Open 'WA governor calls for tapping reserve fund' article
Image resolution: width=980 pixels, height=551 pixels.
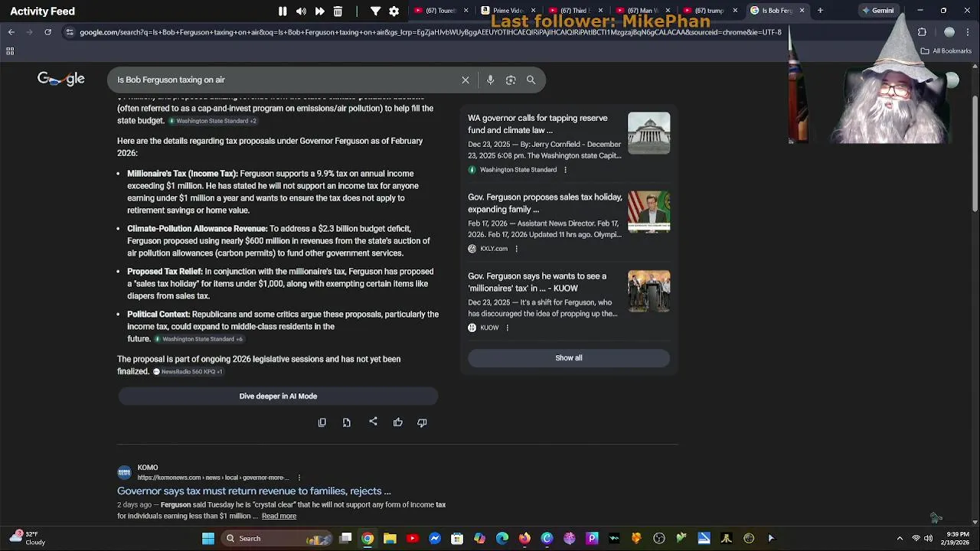coord(537,124)
